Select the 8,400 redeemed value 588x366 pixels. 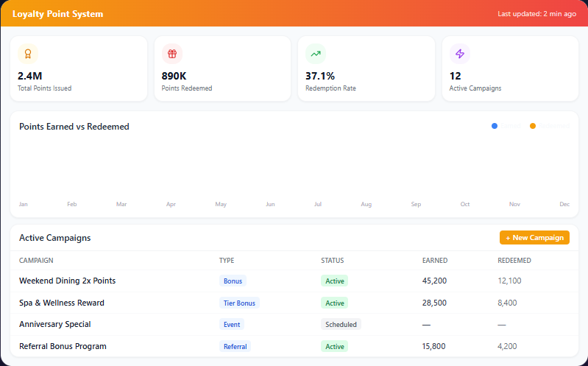(507, 303)
